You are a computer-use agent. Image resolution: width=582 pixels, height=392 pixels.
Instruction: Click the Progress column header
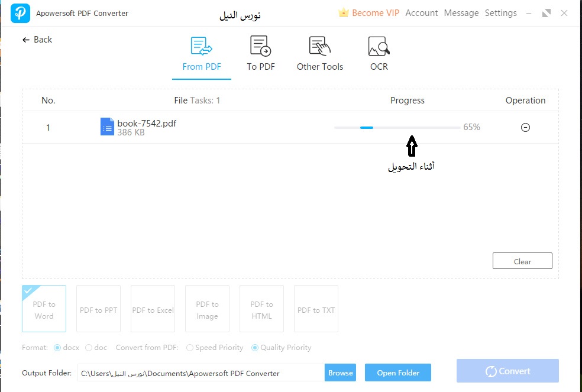tap(407, 101)
